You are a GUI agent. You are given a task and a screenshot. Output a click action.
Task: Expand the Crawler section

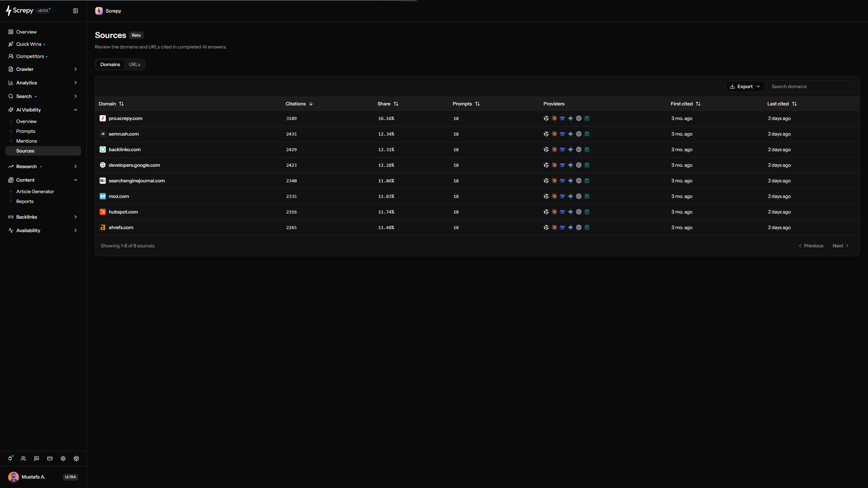pos(43,69)
